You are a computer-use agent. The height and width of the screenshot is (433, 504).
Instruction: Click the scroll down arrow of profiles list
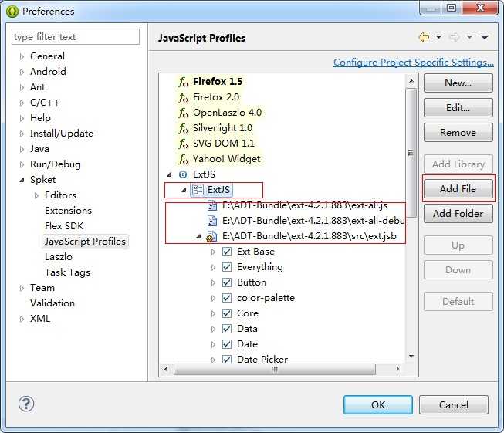click(411, 356)
